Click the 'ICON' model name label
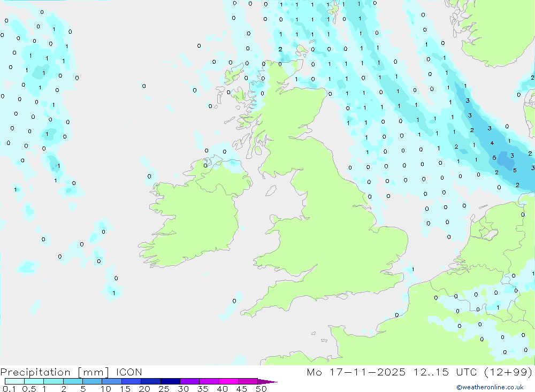Image resolution: width=535 pixels, height=392 pixels. pos(129,372)
